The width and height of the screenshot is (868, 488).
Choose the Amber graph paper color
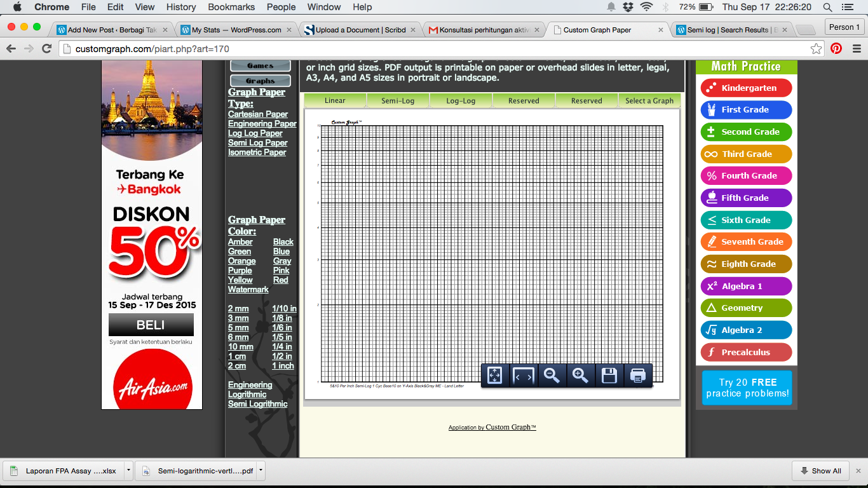coord(240,242)
